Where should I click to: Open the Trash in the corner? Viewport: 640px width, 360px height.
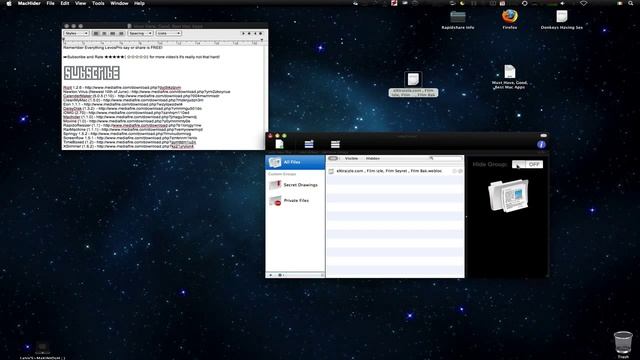click(x=623, y=344)
